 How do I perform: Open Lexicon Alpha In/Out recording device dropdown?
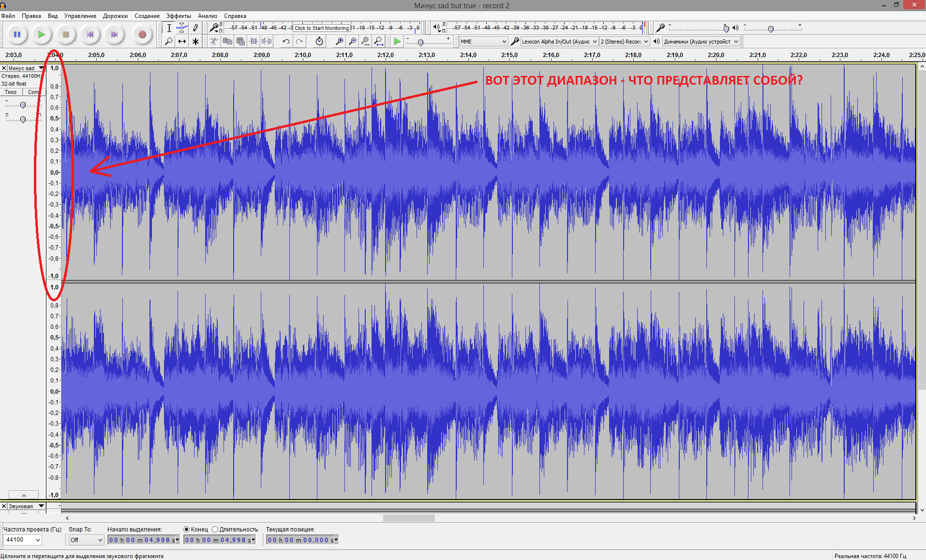coord(559,42)
